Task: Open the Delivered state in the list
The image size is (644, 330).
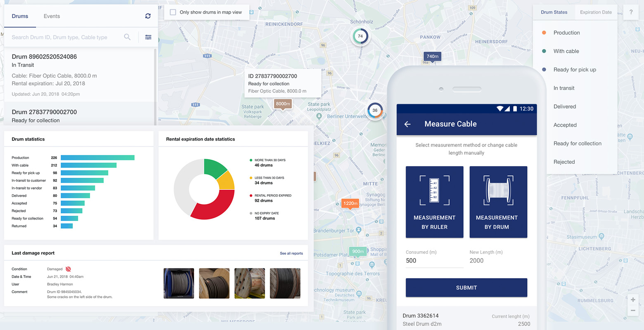Action: point(564,106)
